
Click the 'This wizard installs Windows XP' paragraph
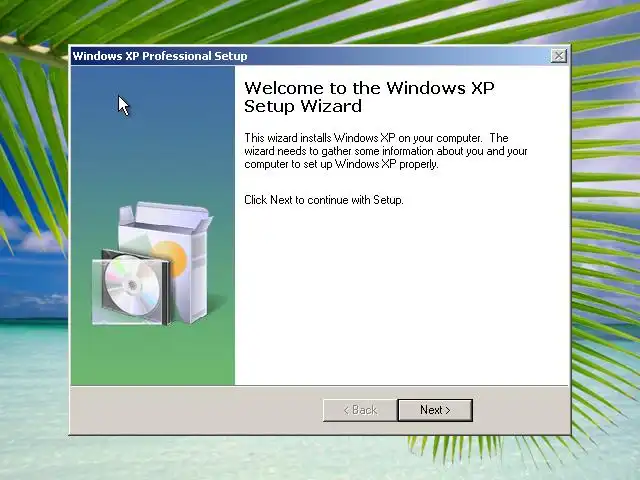(x=386, y=151)
